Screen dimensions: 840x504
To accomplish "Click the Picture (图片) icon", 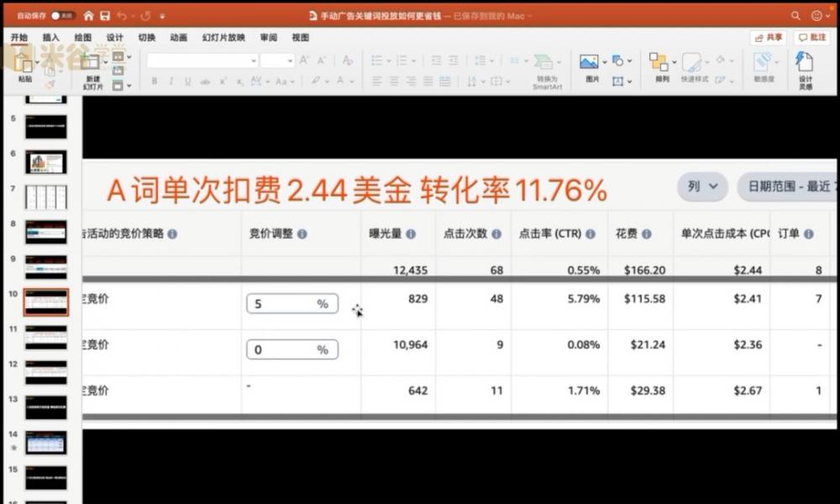I will coord(588,61).
